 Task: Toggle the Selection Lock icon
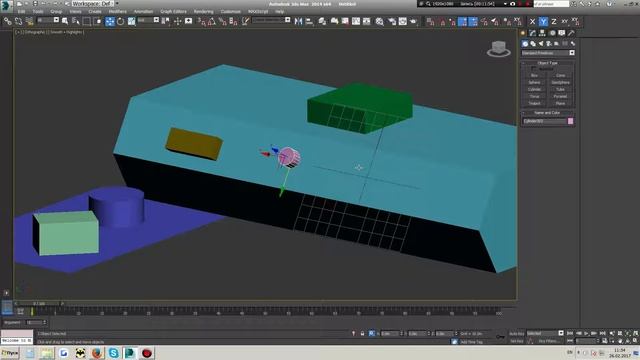[x=362, y=334]
